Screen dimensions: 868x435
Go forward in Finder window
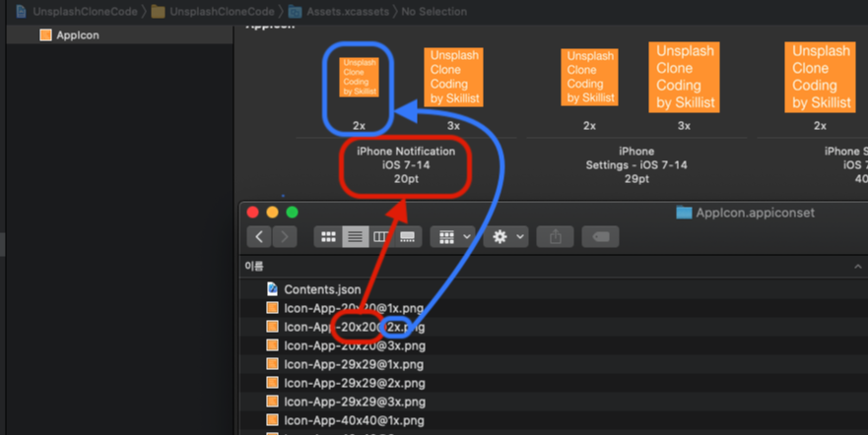point(285,237)
